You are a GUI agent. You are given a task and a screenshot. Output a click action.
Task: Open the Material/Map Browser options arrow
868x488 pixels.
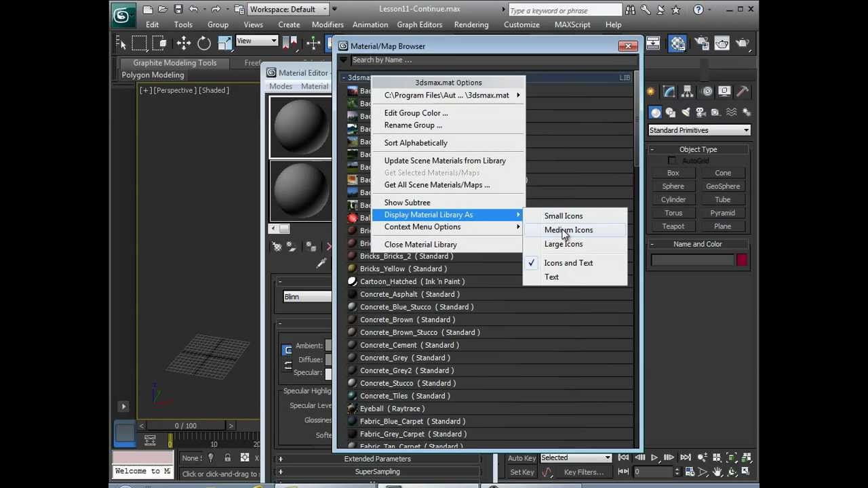click(343, 60)
